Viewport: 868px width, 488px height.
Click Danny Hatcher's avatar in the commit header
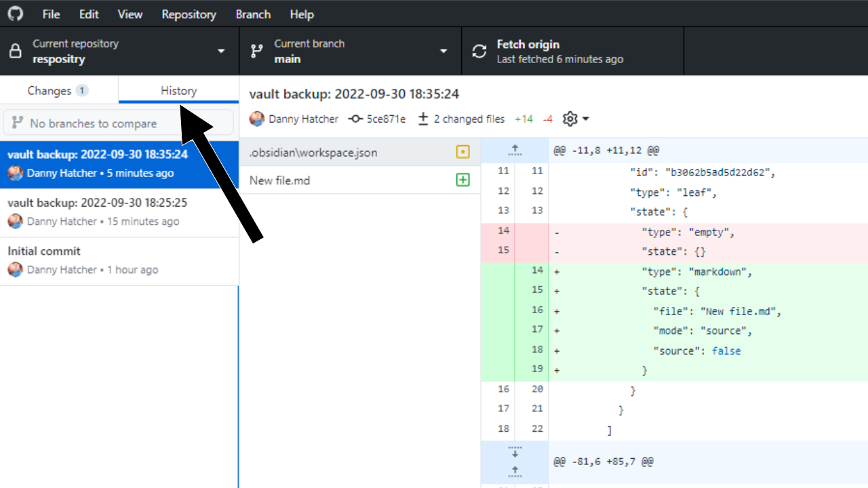point(257,119)
